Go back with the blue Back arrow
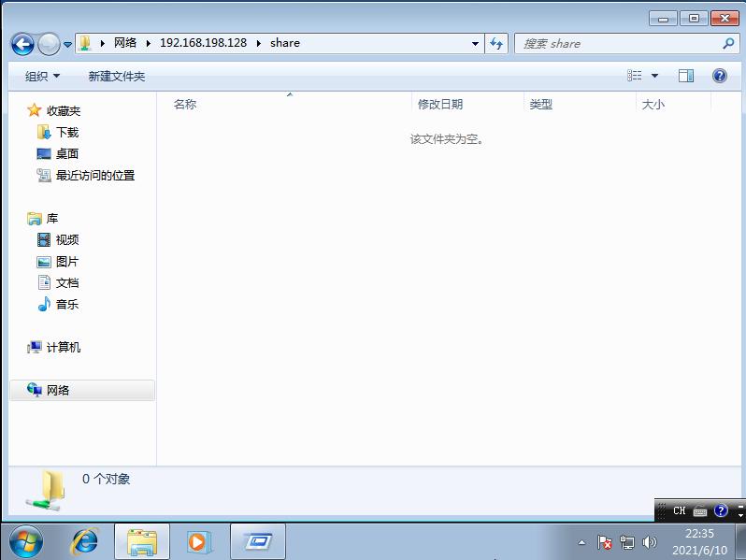The height and width of the screenshot is (560, 746). pos(22,45)
